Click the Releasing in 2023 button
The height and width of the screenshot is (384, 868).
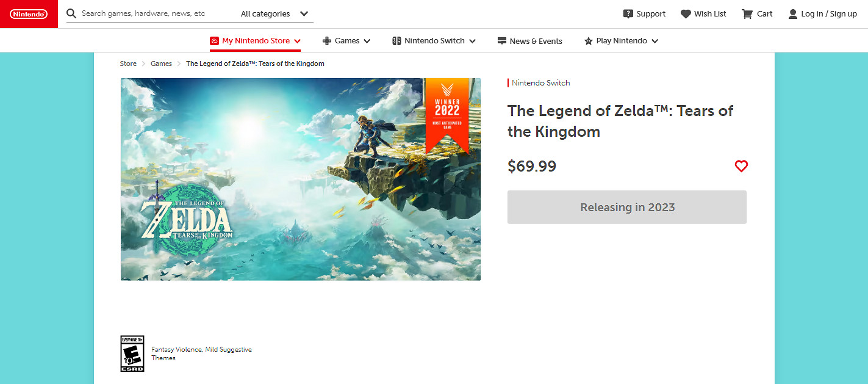pyautogui.click(x=626, y=207)
